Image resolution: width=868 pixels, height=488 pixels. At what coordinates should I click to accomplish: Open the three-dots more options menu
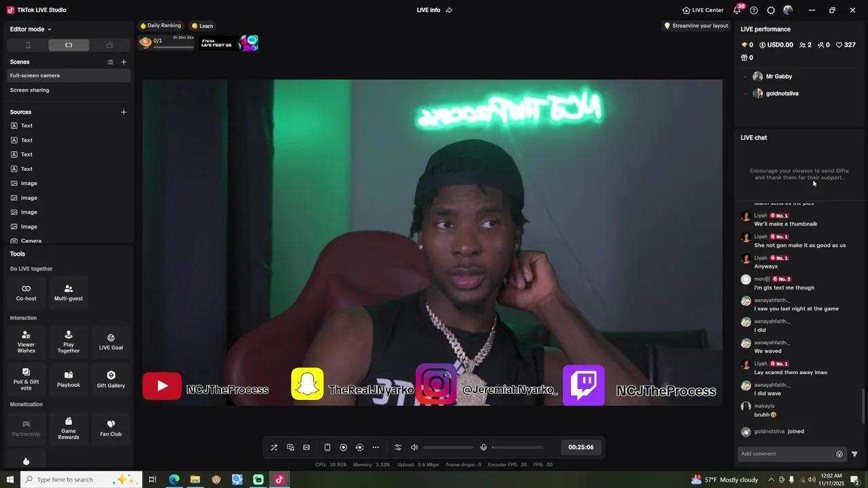point(376,447)
